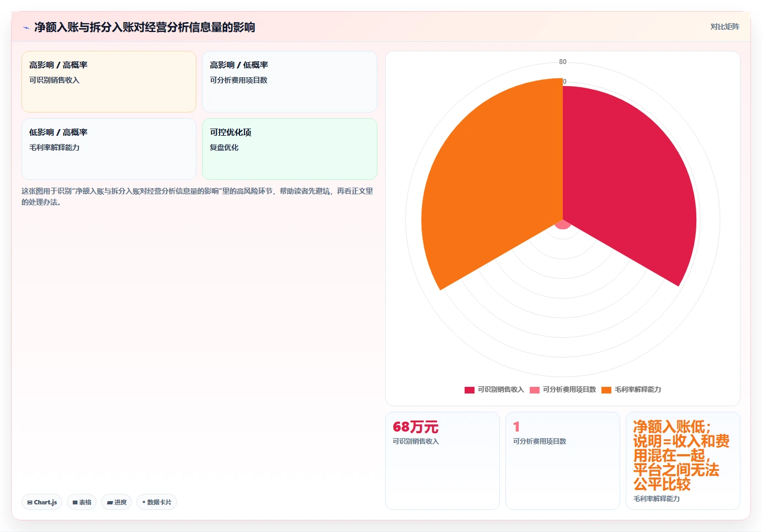
Task: Select the 高影响 / 高概率 card
Action: point(109,82)
